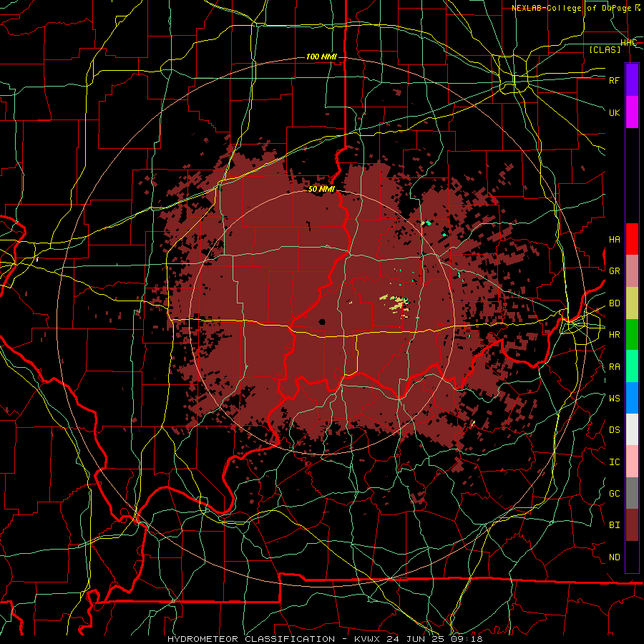This screenshot has width=644, height=644.
Task: Click the ND legend label
Action: pos(614,557)
